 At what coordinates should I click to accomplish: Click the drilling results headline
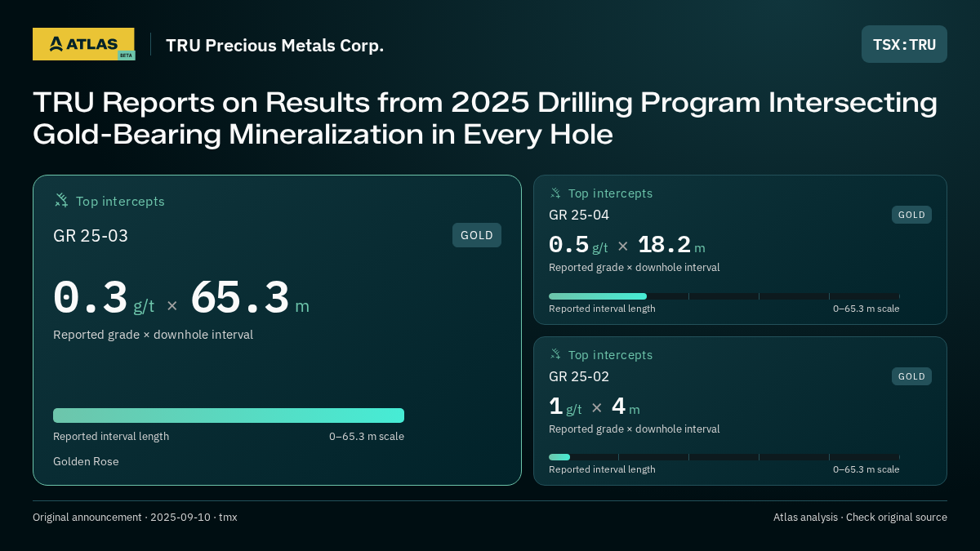click(485, 118)
